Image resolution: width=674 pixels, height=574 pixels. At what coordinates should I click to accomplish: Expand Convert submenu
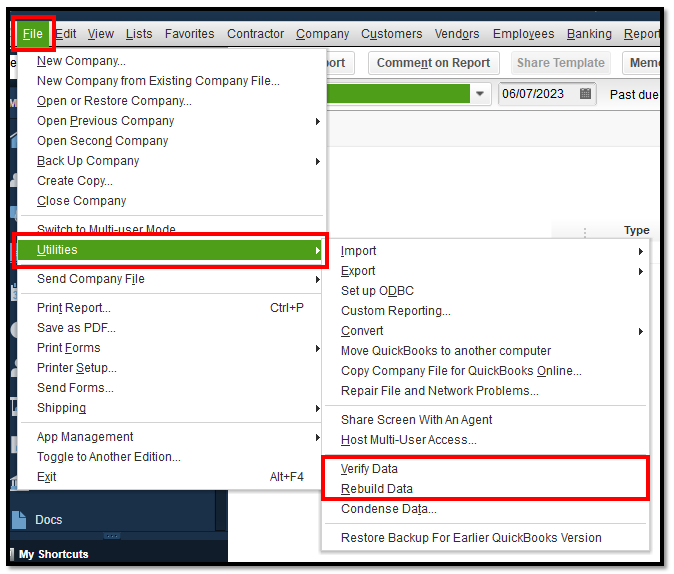tap(486, 331)
